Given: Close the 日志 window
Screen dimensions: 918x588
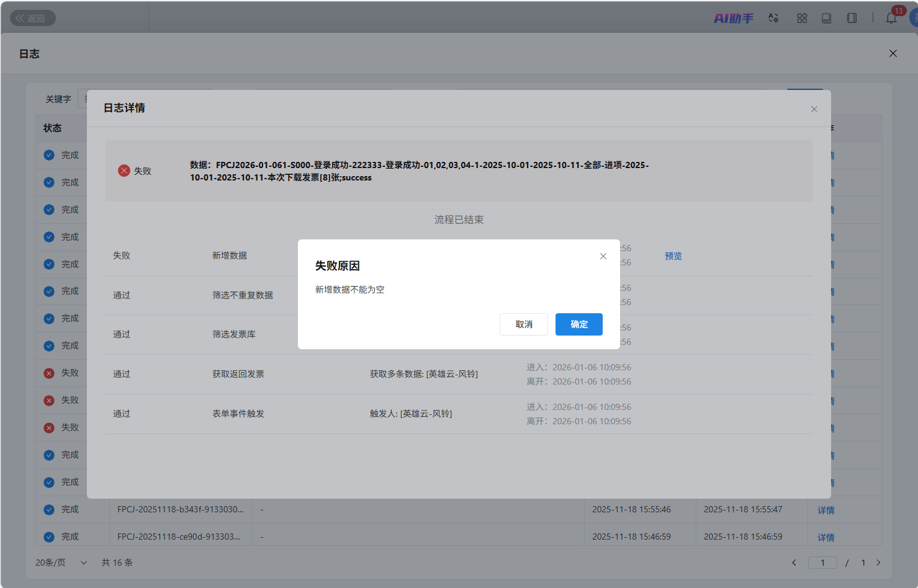Looking at the screenshot, I should [x=893, y=53].
